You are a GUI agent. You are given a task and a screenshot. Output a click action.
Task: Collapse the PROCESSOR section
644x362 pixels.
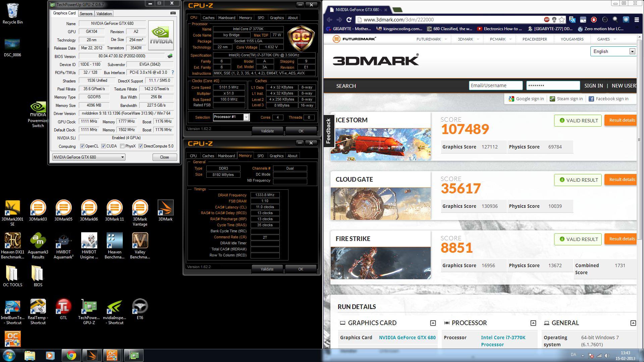click(x=533, y=323)
